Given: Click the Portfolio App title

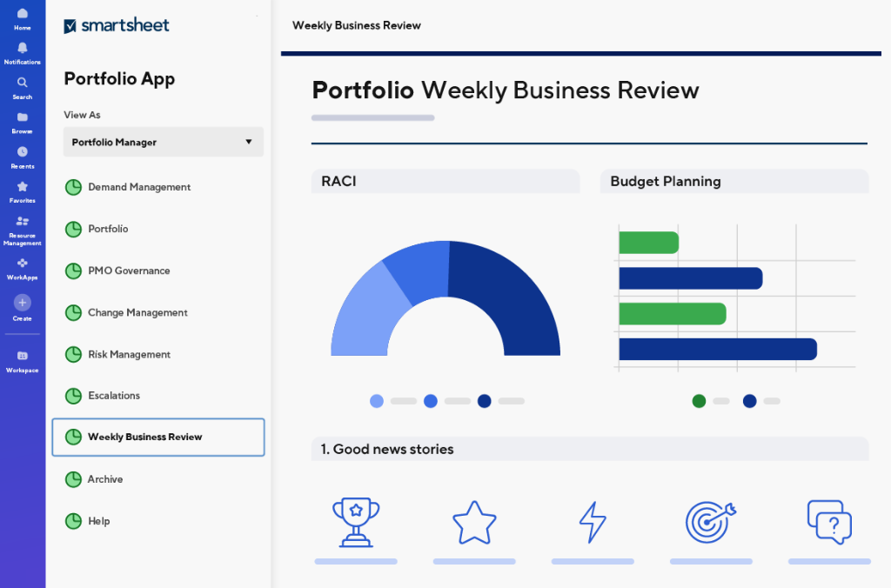Looking at the screenshot, I should (x=119, y=79).
